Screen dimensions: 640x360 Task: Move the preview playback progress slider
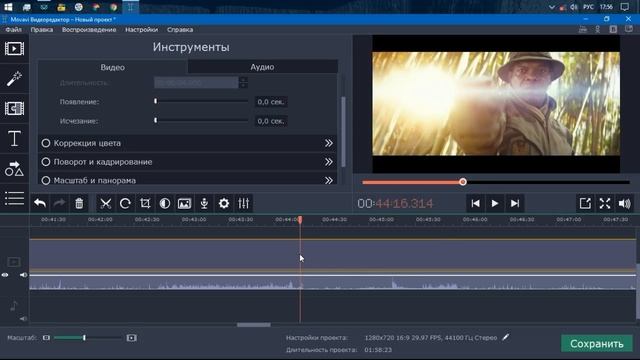pyautogui.click(x=462, y=182)
